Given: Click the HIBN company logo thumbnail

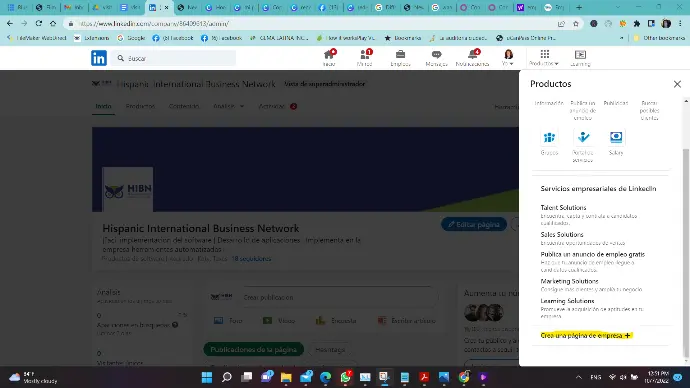Looking at the screenshot, I should [x=128, y=190].
